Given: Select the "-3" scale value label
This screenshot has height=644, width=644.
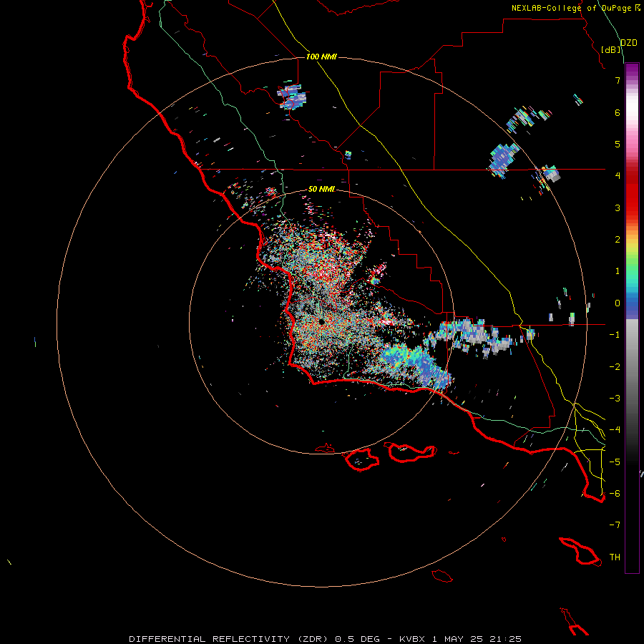Looking at the screenshot, I should pos(615,399).
